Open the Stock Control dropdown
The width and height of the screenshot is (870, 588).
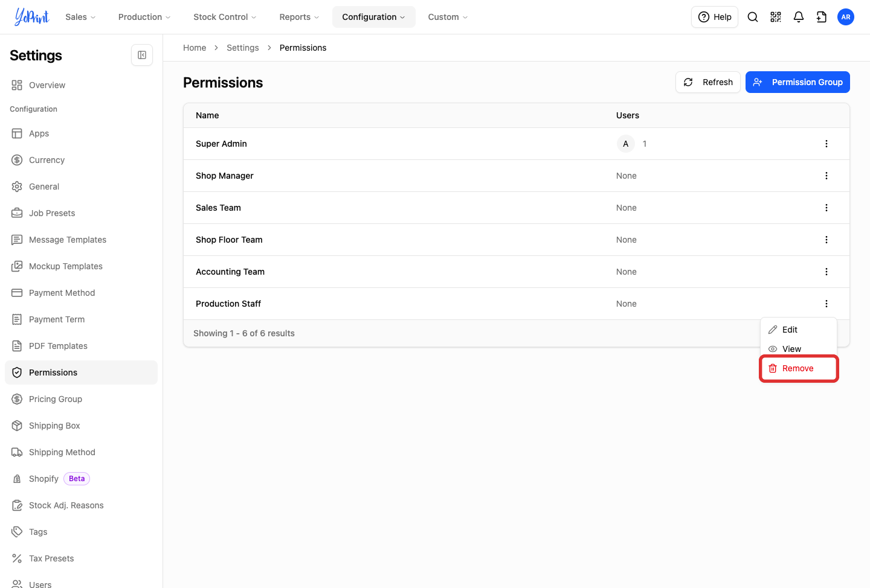coord(225,17)
